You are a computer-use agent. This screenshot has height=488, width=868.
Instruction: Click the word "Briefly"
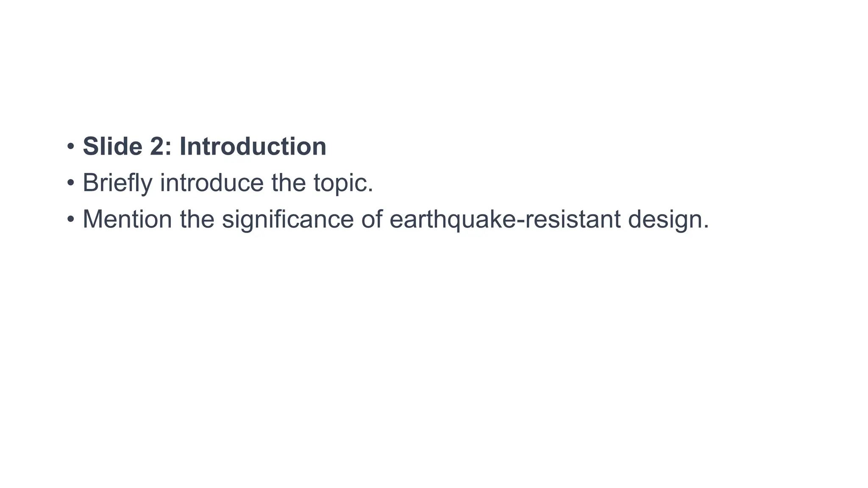(117, 183)
